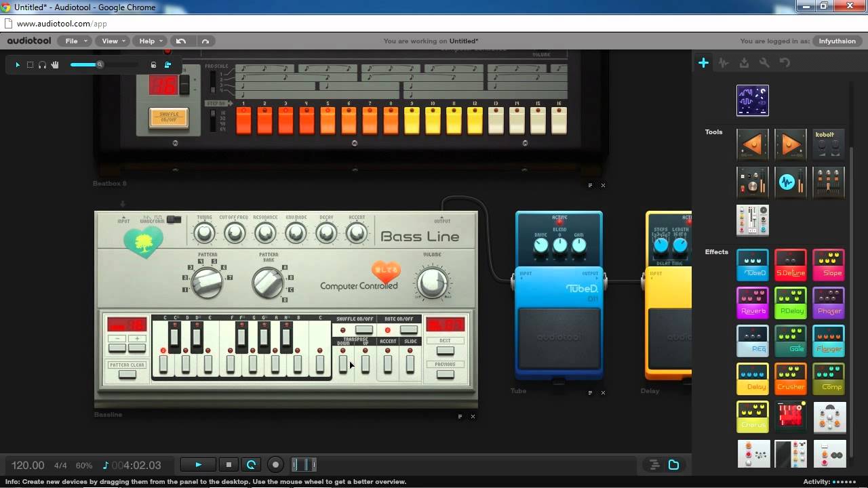Select the S.Detune effect pedal

coord(791,265)
